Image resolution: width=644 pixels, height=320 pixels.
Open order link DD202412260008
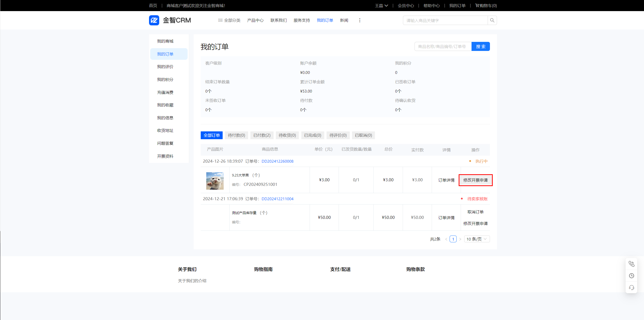(277, 161)
